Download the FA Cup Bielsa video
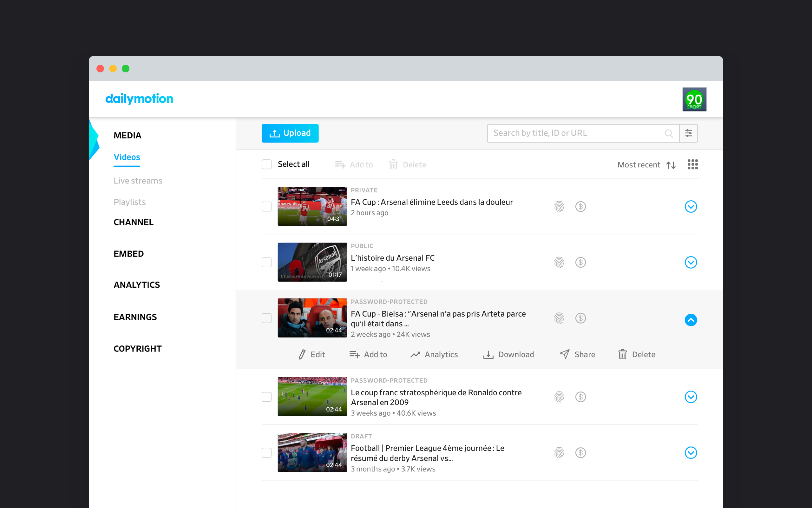Image resolution: width=812 pixels, height=508 pixels. pyautogui.click(x=508, y=354)
